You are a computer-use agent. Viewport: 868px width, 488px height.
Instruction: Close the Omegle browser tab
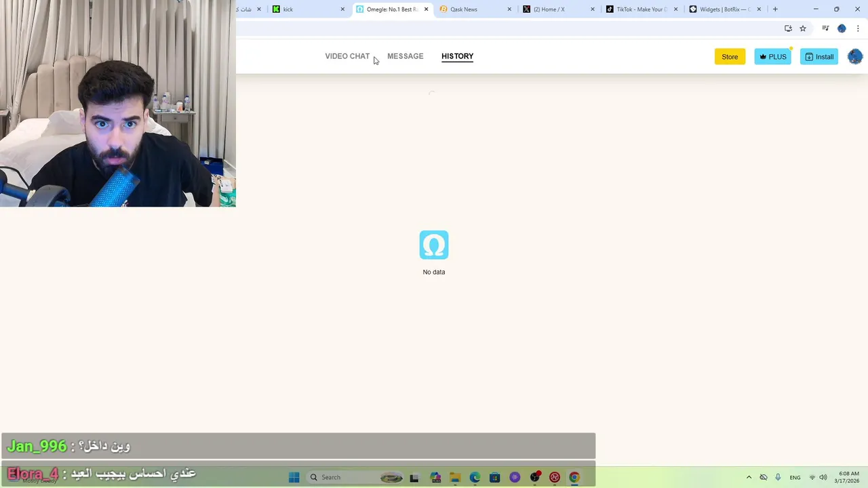[426, 9]
